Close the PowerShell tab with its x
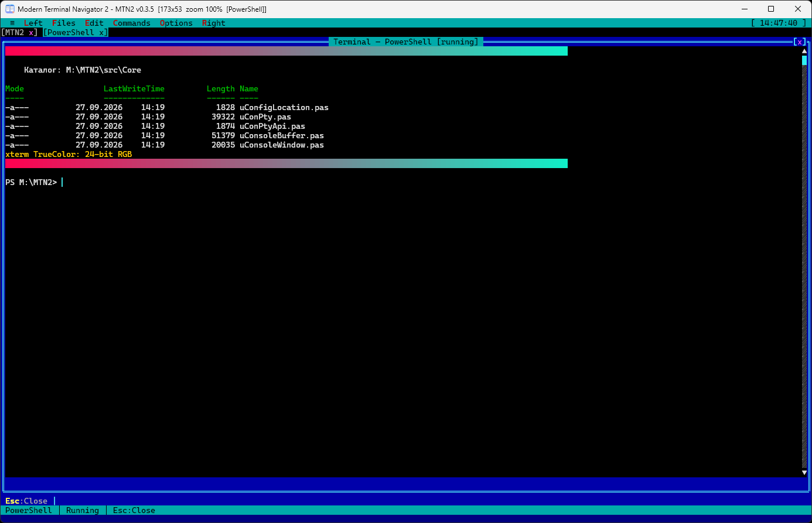The image size is (812, 523). coord(101,32)
